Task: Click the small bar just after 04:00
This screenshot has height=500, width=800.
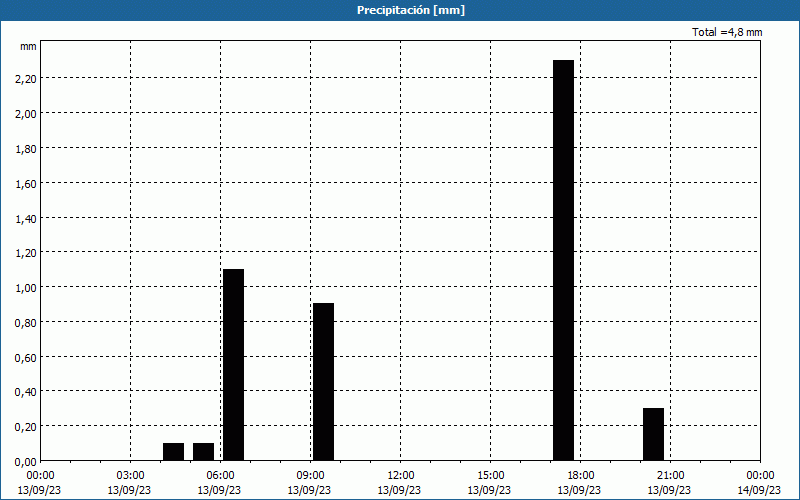Action: (173, 452)
